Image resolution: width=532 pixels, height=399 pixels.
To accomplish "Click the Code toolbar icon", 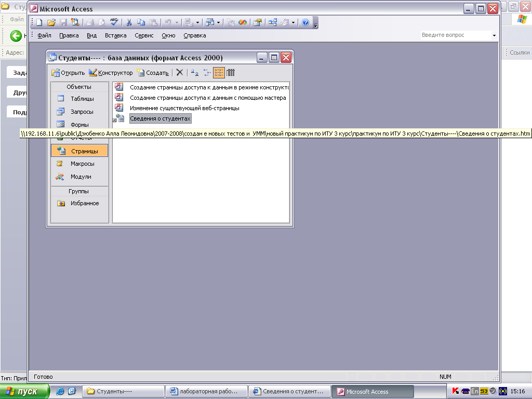I will 231,23.
